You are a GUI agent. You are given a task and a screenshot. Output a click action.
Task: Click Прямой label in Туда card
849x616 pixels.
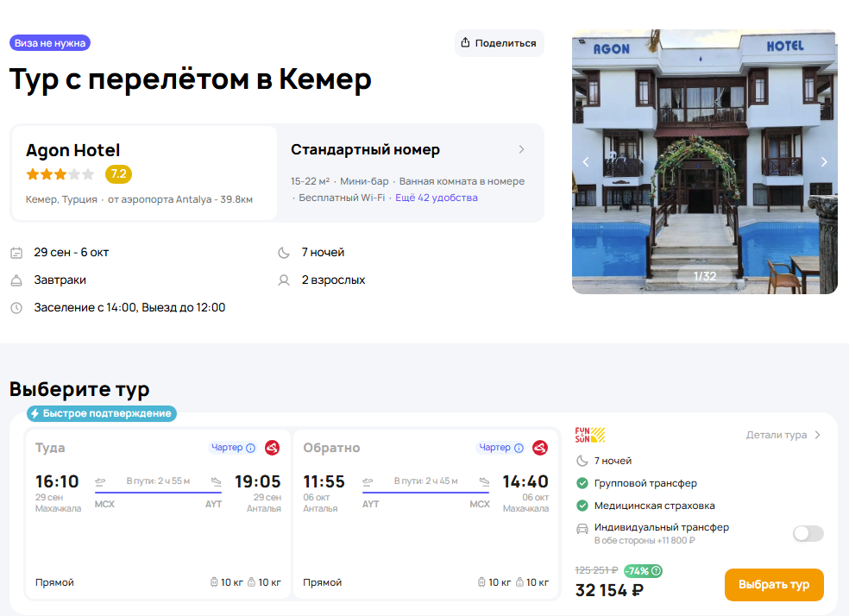pyautogui.click(x=54, y=582)
